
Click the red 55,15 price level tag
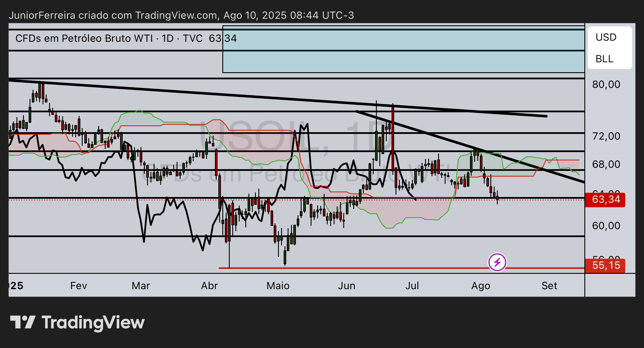[x=605, y=266]
